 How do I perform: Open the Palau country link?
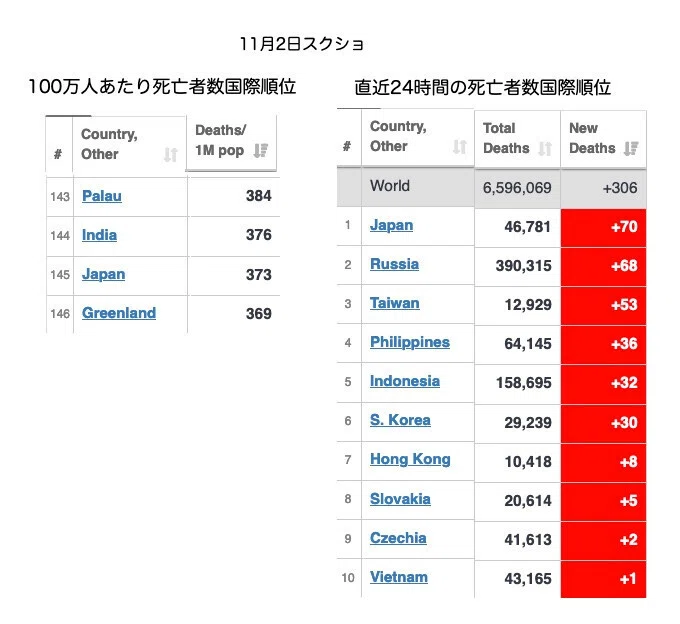(x=102, y=196)
